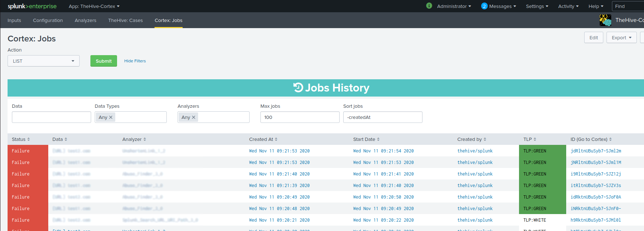The image size is (644, 231).
Task: Click the TheHive-Cortex bee logo
Action: pyautogui.click(x=605, y=20)
